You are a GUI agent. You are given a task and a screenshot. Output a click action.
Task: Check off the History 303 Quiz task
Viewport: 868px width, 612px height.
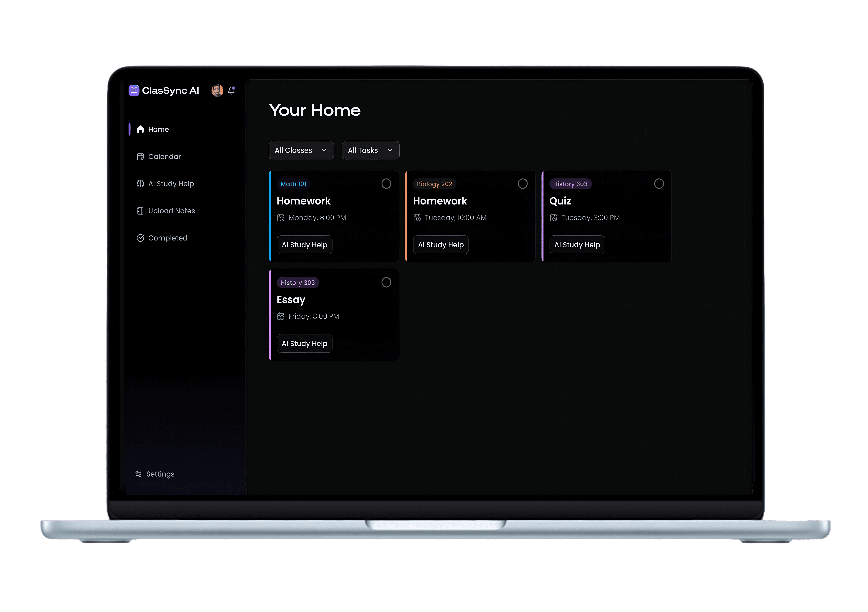(659, 184)
